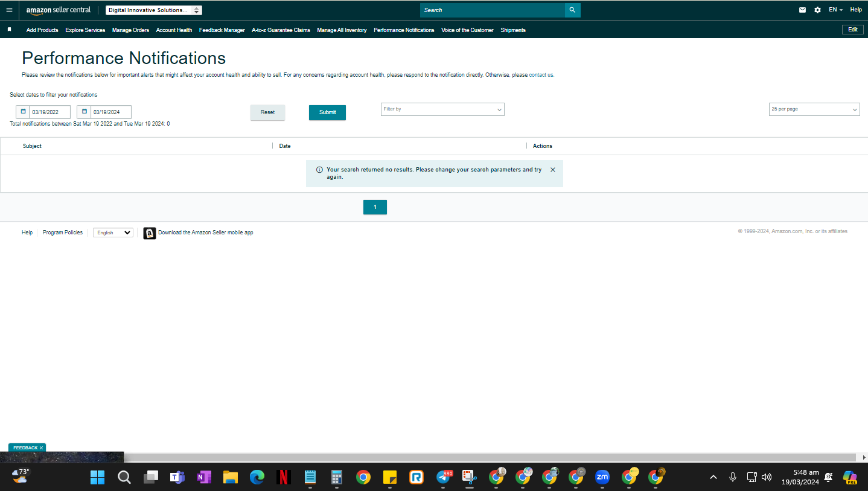The width and height of the screenshot is (868, 491).
Task: Open the FEEDBACK tab
Action: [25, 448]
